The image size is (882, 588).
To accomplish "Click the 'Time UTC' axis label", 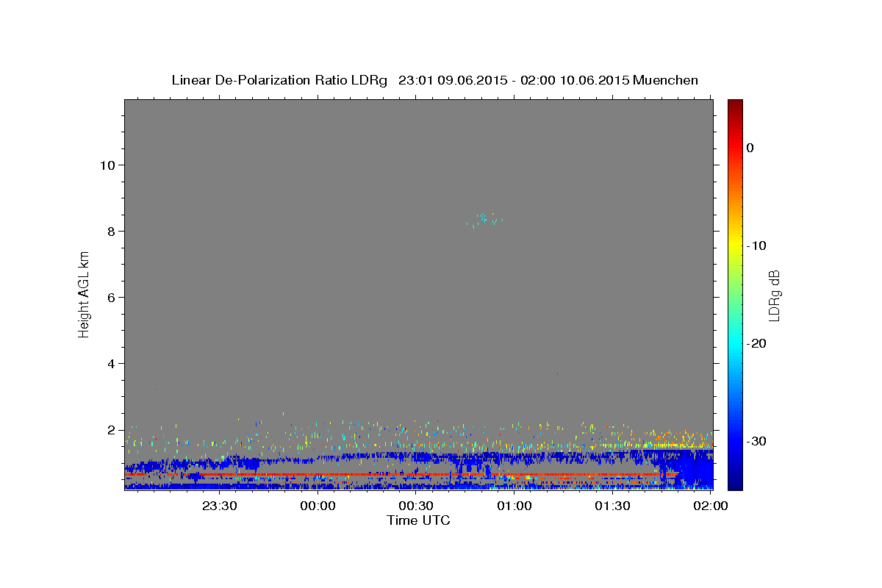I will [418, 520].
